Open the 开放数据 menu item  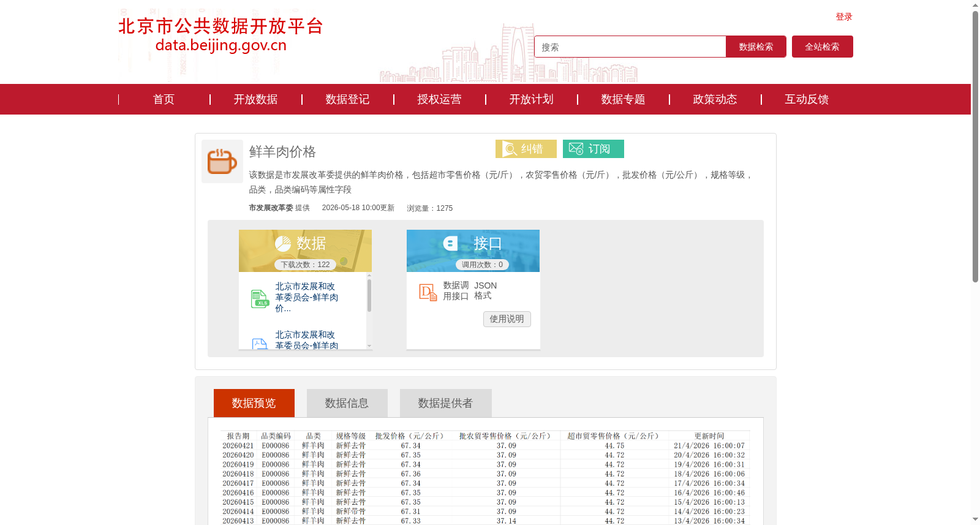[255, 99]
